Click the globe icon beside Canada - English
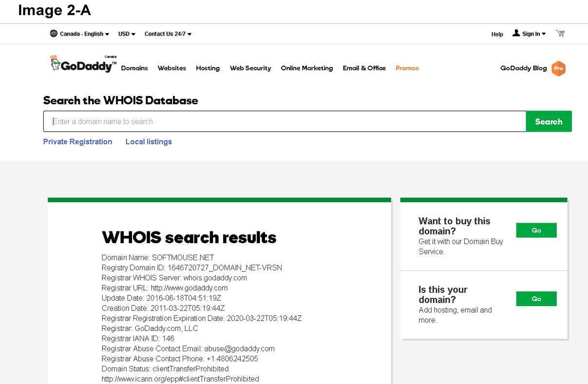Screen dimensions: 588x384 (54, 34)
